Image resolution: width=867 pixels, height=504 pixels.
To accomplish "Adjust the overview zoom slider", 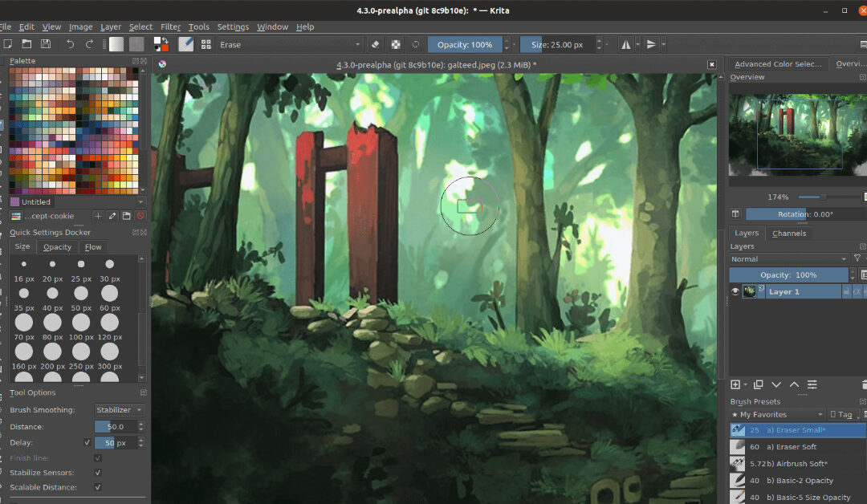I will click(x=828, y=197).
